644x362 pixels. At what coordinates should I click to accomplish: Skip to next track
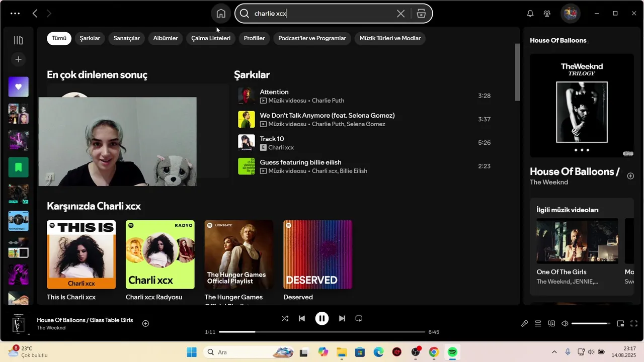pos(342,318)
